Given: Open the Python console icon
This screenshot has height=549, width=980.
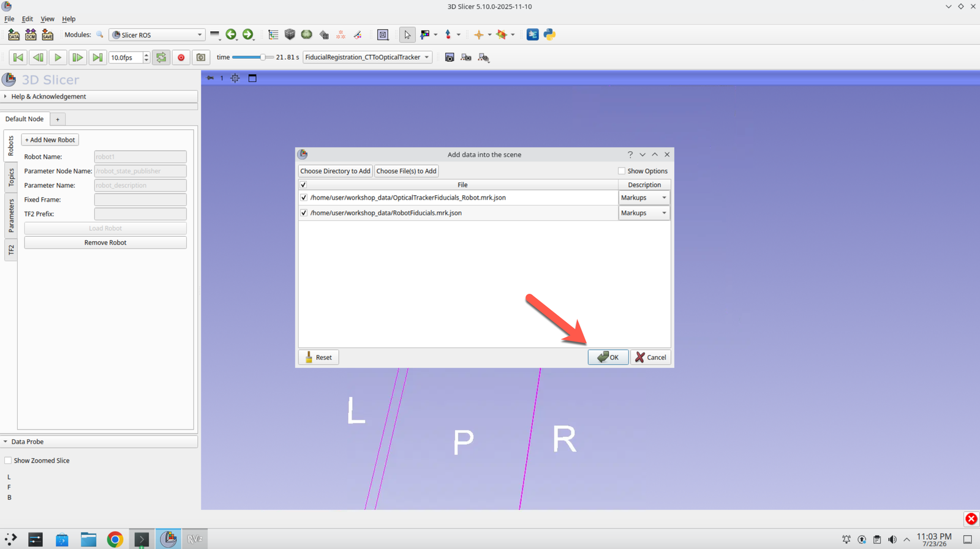Looking at the screenshot, I should click(x=550, y=35).
